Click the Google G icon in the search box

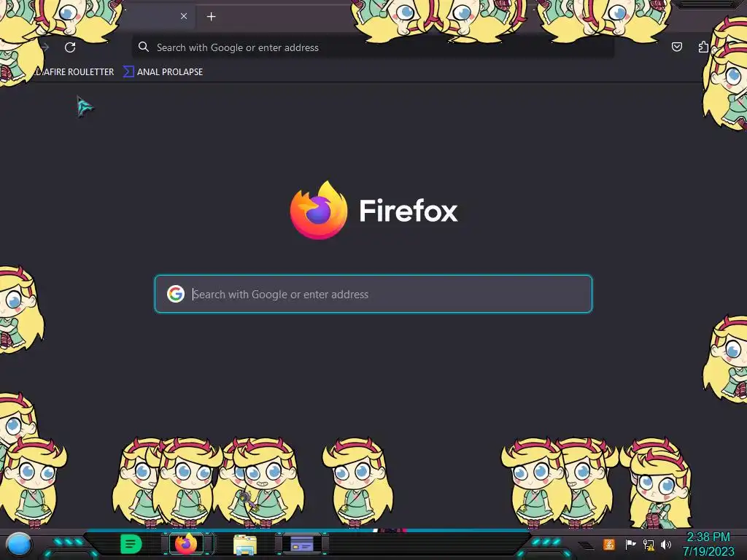176,294
